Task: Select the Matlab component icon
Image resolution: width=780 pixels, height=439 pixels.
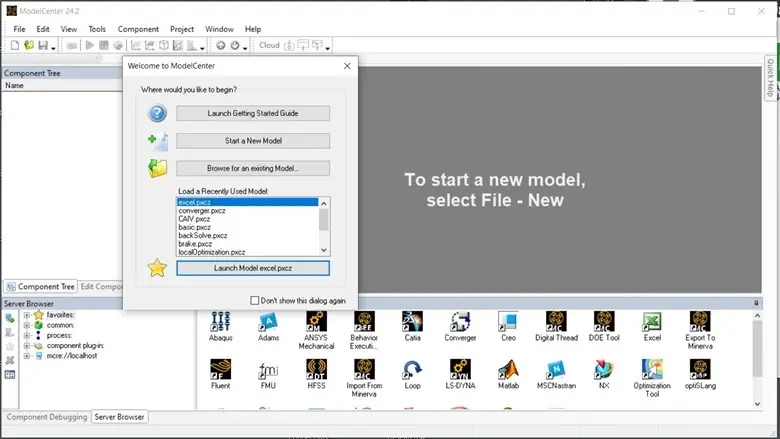Action: (x=508, y=369)
